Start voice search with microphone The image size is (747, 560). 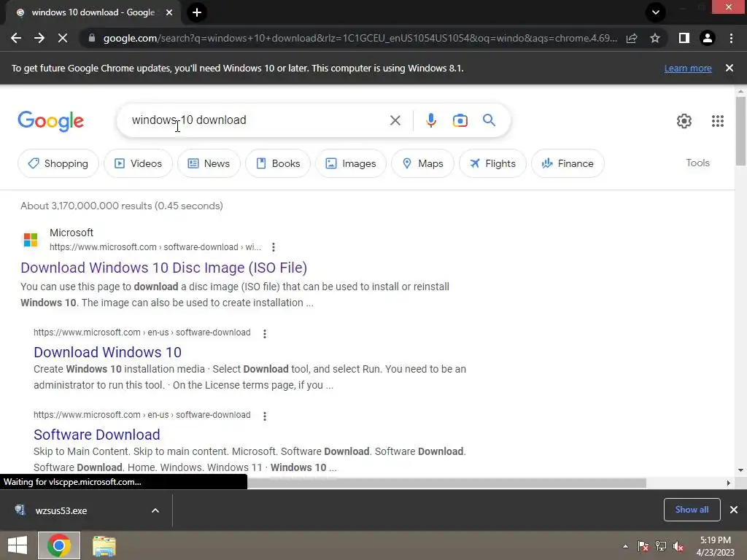[431, 120]
